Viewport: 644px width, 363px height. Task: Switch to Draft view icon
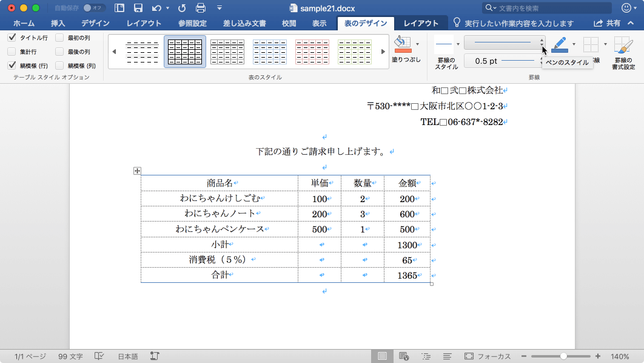(448, 356)
